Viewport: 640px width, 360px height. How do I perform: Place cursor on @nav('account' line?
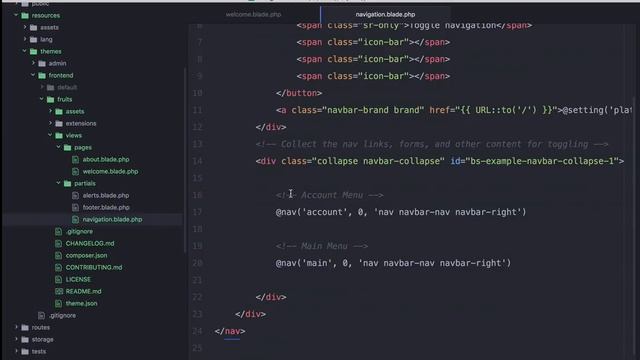[401, 212]
